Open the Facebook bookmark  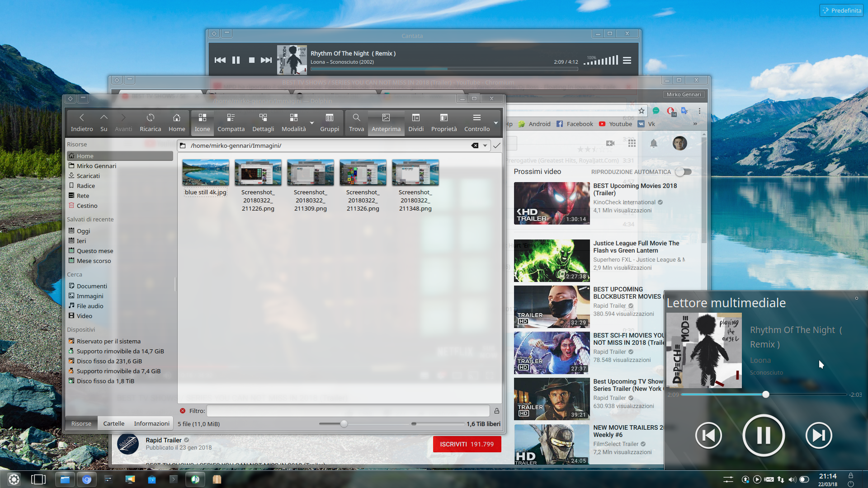point(575,124)
